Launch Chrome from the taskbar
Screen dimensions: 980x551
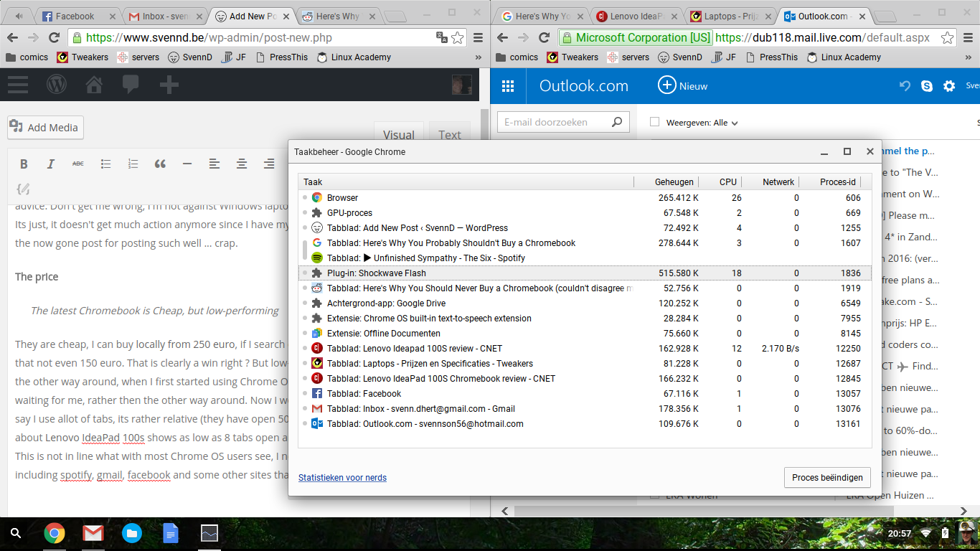55,534
